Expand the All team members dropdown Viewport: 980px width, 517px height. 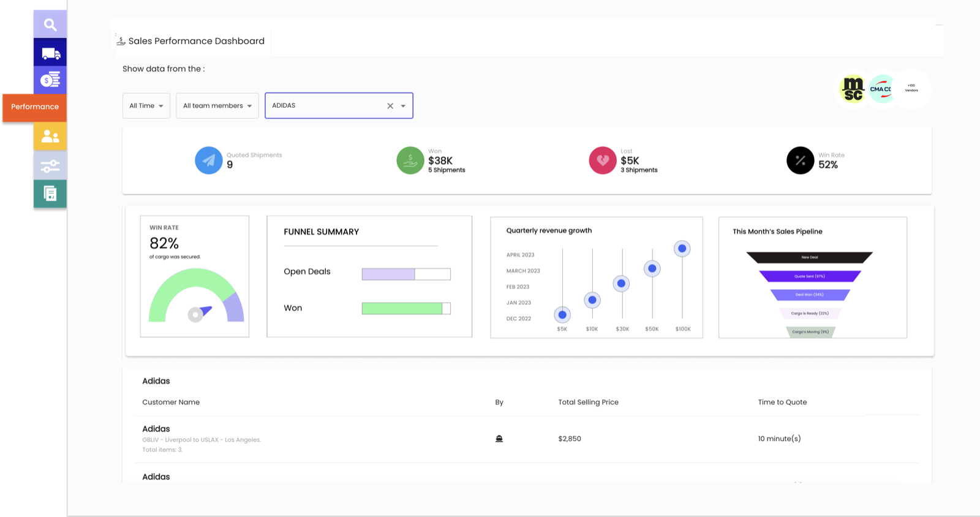point(217,106)
